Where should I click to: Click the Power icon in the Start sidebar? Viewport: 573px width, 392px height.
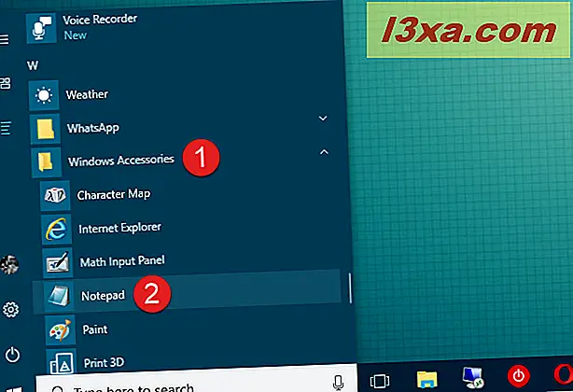12,355
